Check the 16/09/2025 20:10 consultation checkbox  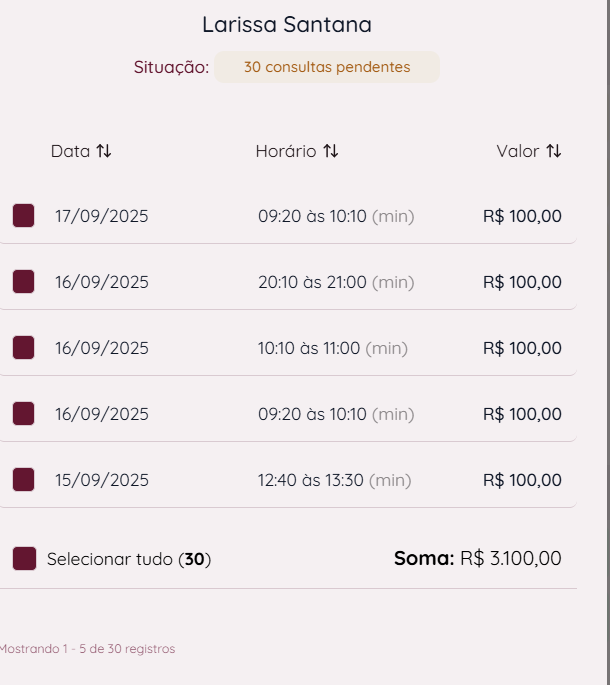(x=23, y=282)
